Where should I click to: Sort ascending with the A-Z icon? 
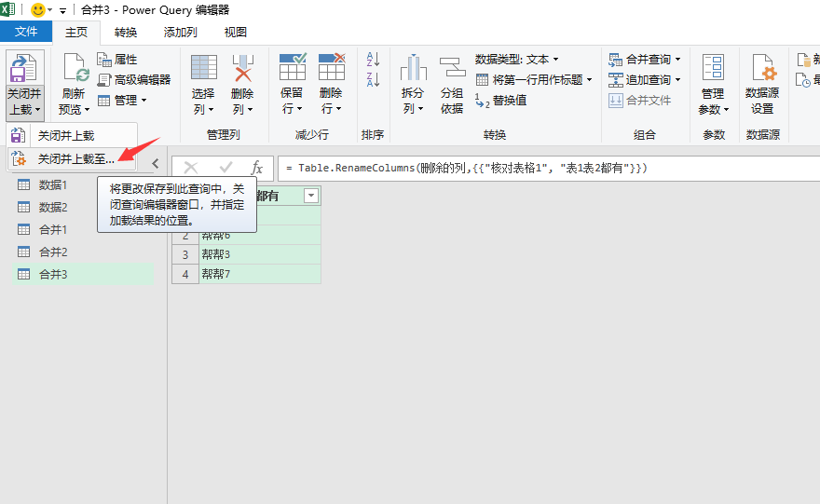tap(373, 59)
